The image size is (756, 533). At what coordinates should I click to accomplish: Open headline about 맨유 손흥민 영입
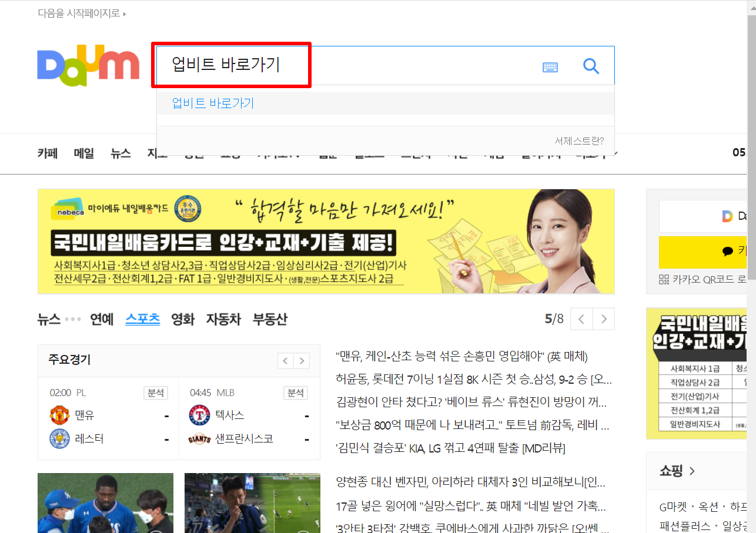pyautogui.click(x=461, y=357)
